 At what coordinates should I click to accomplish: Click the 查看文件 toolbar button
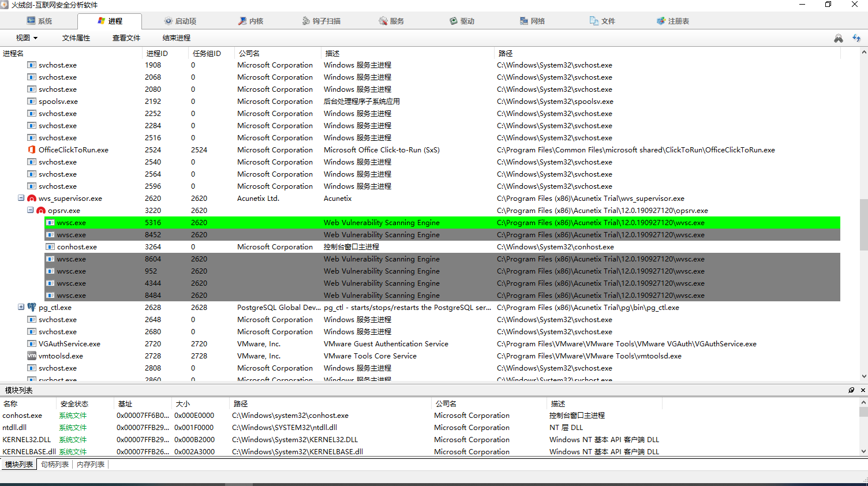point(126,38)
